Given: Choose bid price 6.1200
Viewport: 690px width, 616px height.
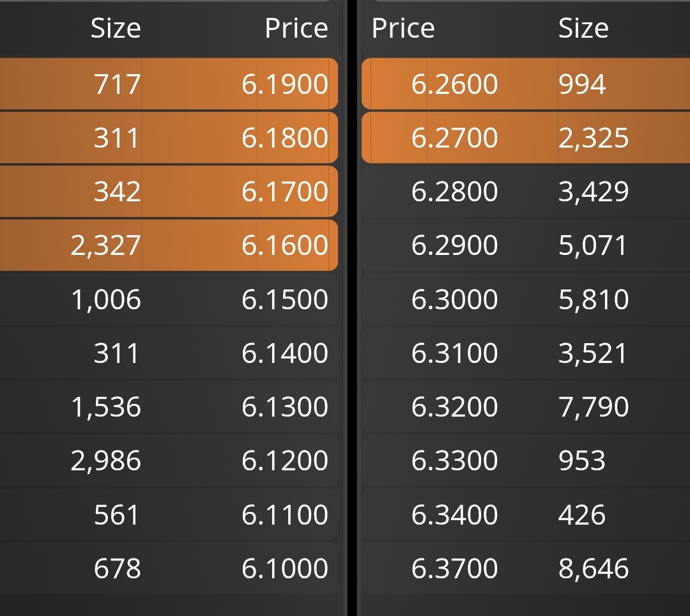Looking at the screenshot, I should point(285,460).
